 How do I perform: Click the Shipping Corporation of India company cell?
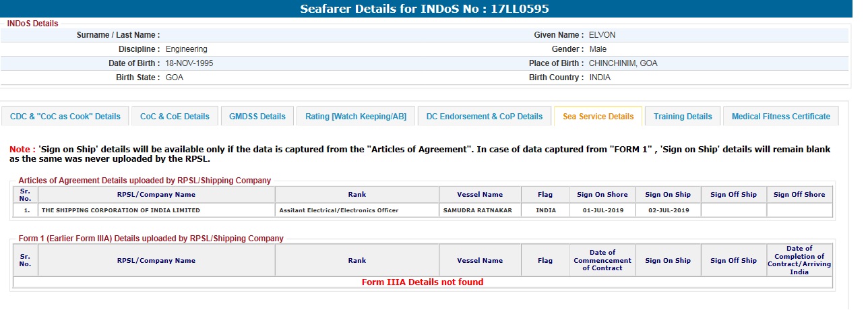pos(121,210)
